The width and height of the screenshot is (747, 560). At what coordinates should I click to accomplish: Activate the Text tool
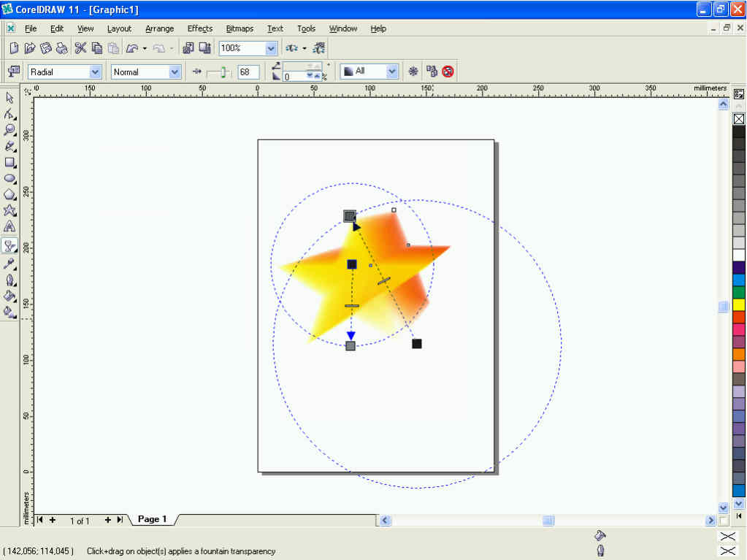(10, 226)
